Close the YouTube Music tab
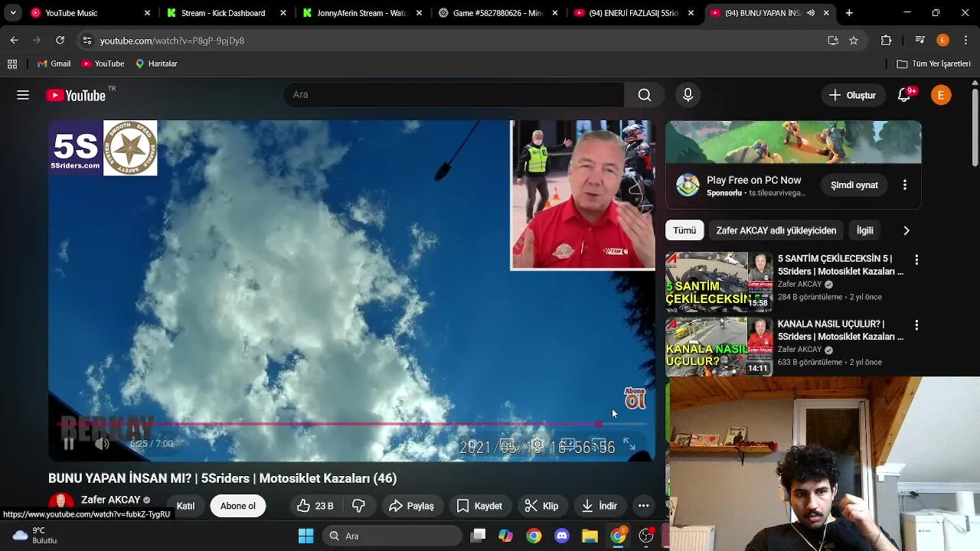This screenshot has width=980, height=551. click(x=148, y=13)
